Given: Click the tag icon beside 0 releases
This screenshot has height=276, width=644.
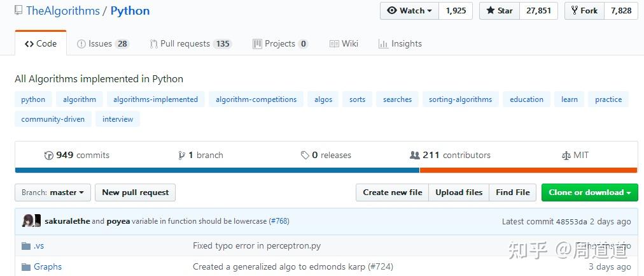Looking at the screenshot, I should pos(305,156).
